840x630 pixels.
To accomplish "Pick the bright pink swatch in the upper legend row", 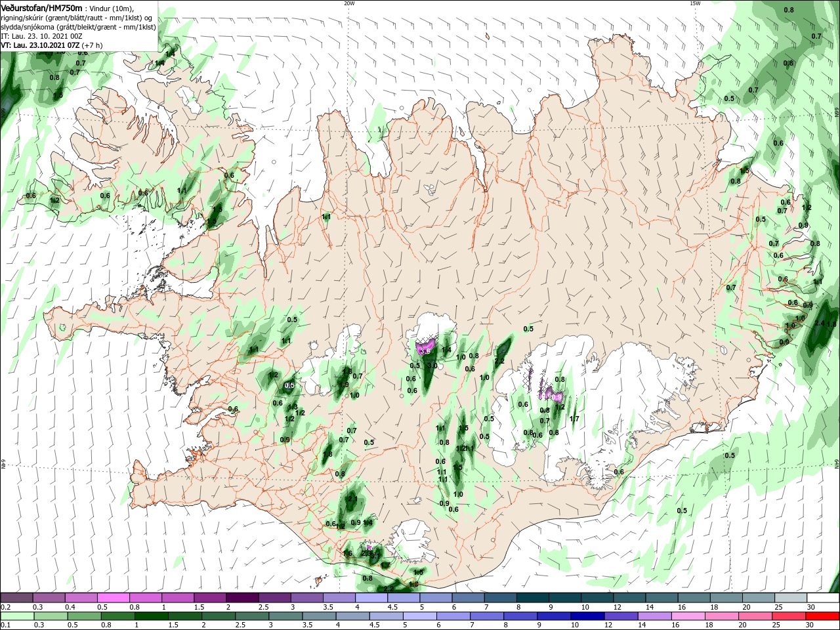I will coord(113,598).
